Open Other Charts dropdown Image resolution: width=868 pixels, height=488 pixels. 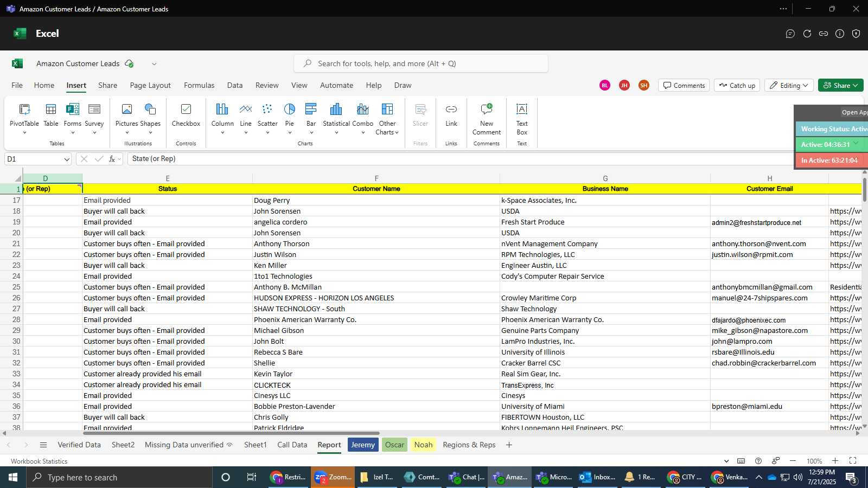(387, 119)
